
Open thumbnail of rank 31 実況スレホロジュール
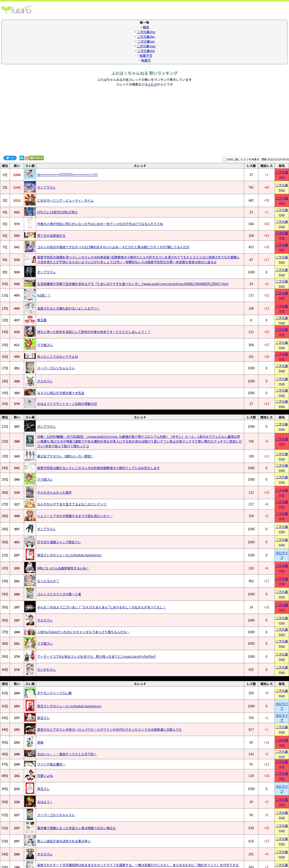coord(30,555)
